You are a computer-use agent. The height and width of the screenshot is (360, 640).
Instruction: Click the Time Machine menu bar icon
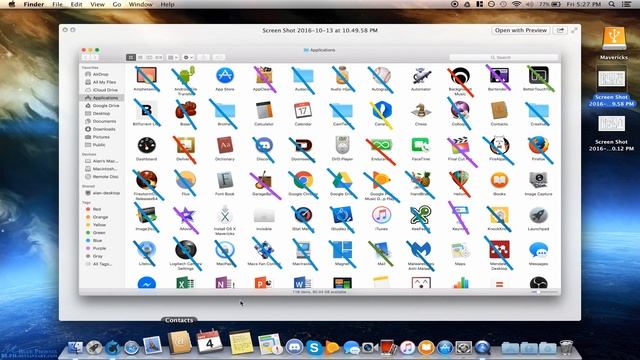504,4
